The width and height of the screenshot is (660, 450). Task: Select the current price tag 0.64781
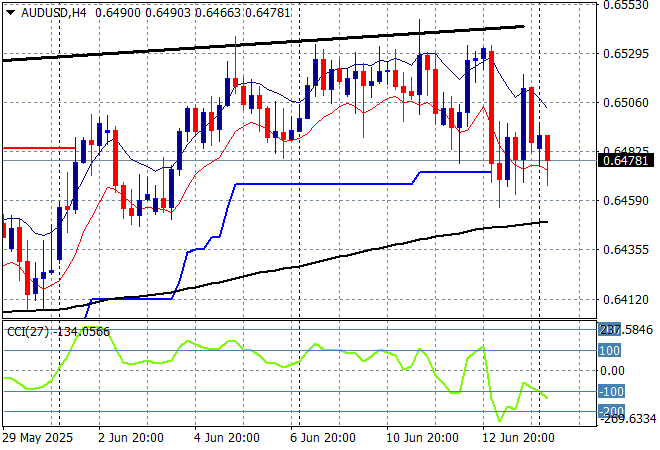click(x=627, y=160)
